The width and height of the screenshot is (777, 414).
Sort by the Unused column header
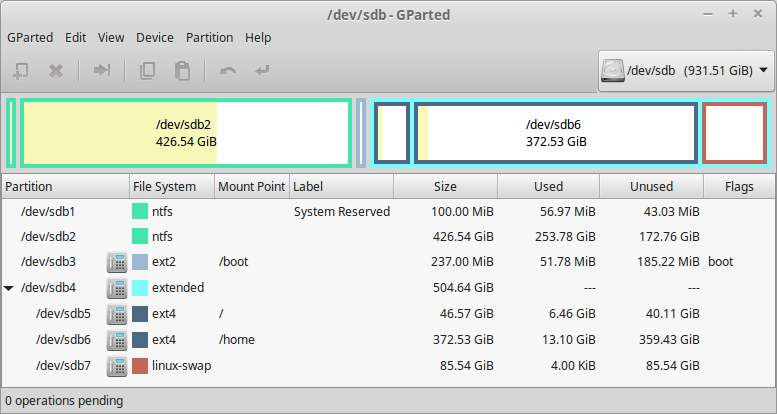pyautogui.click(x=652, y=186)
